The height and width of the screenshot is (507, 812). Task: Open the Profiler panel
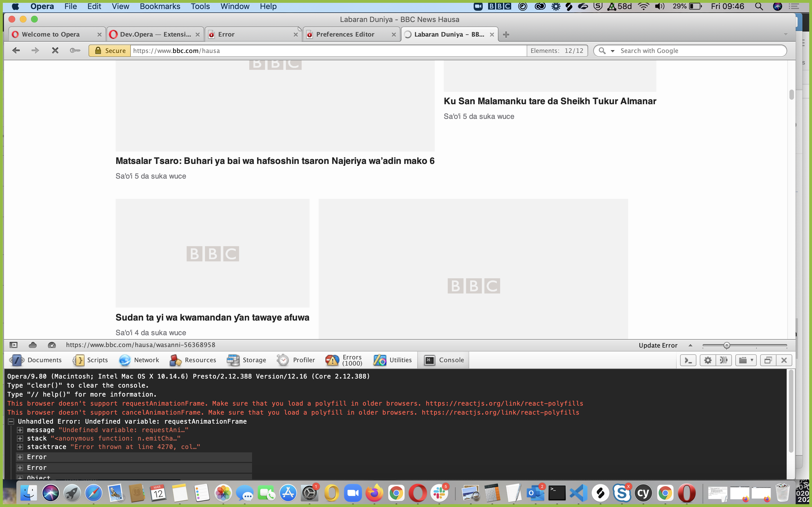(x=296, y=360)
